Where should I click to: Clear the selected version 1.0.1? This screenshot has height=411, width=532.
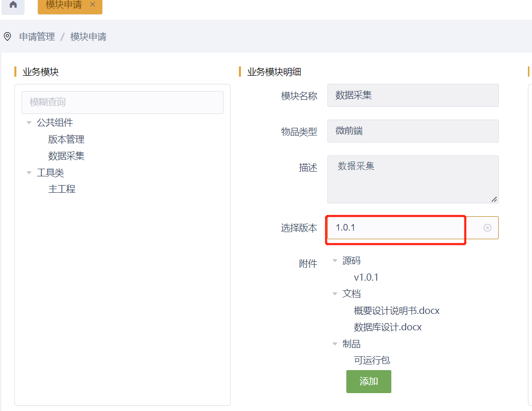coord(487,227)
